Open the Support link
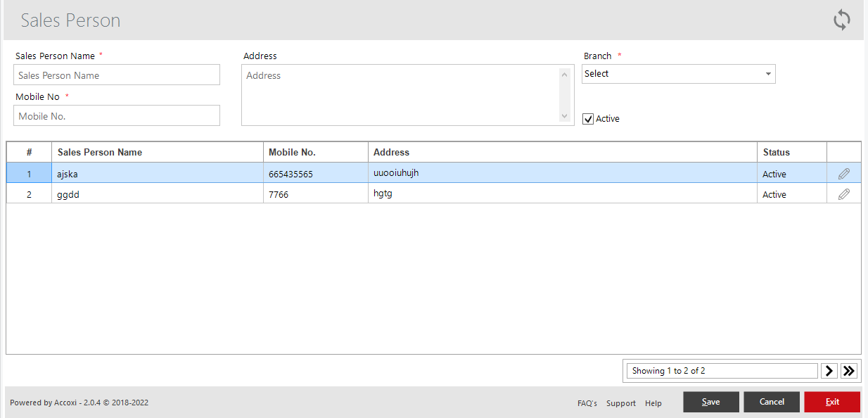 (x=621, y=403)
